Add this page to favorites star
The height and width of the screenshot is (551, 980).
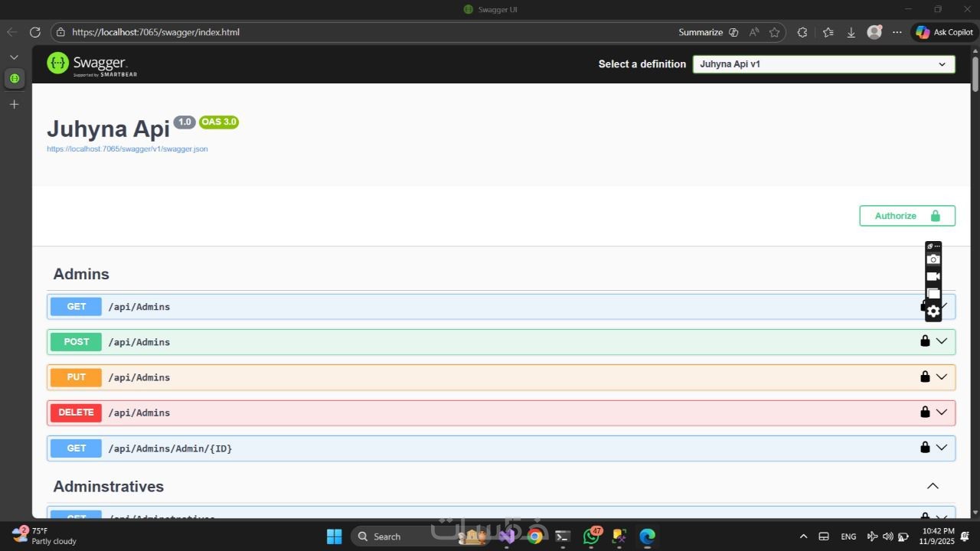click(x=774, y=32)
